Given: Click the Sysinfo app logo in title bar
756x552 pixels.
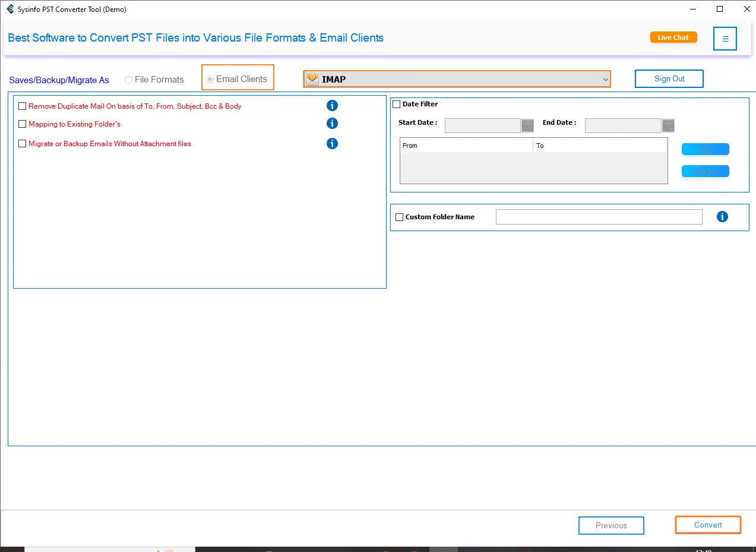Looking at the screenshot, I should pyautogui.click(x=10, y=9).
